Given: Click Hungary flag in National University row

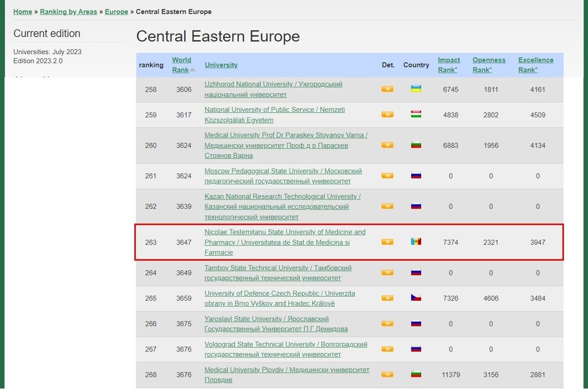Looking at the screenshot, I should [416, 114].
